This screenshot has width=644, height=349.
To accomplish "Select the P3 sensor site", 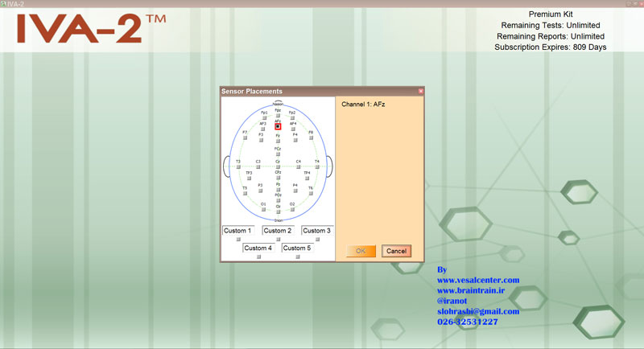I will (260, 191).
